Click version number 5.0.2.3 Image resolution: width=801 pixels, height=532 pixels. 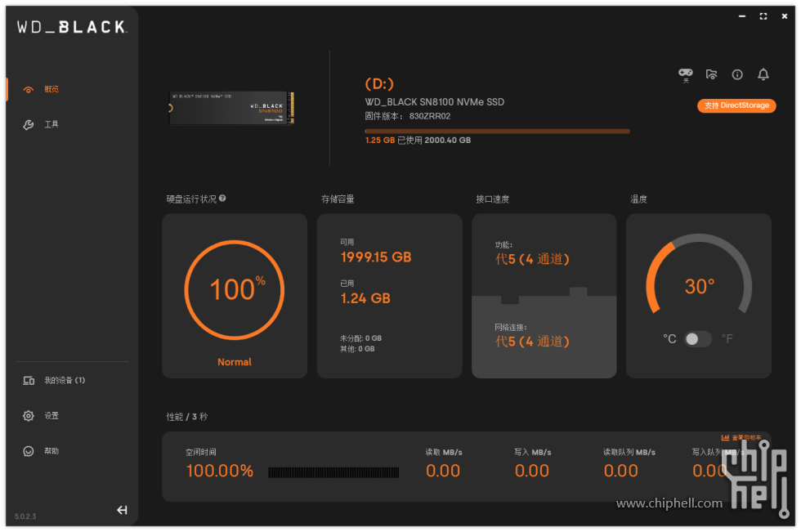(25, 516)
